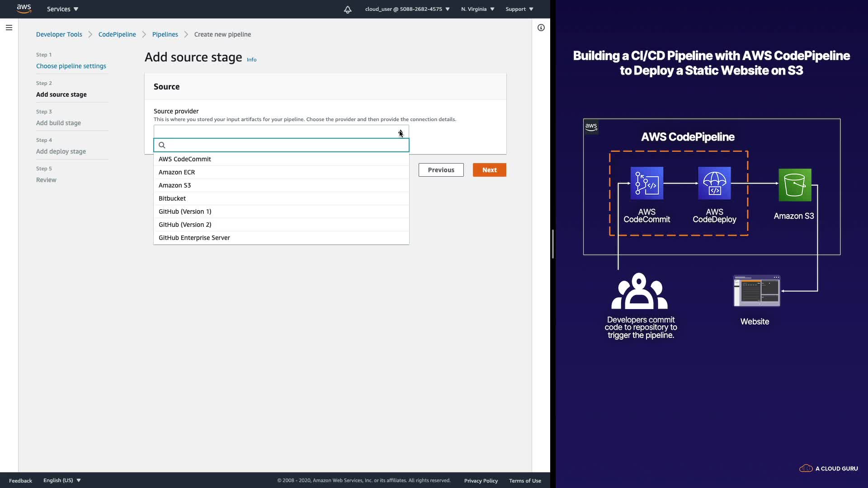Open the info panel circle icon
The image size is (868, 488).
(541, 28)
